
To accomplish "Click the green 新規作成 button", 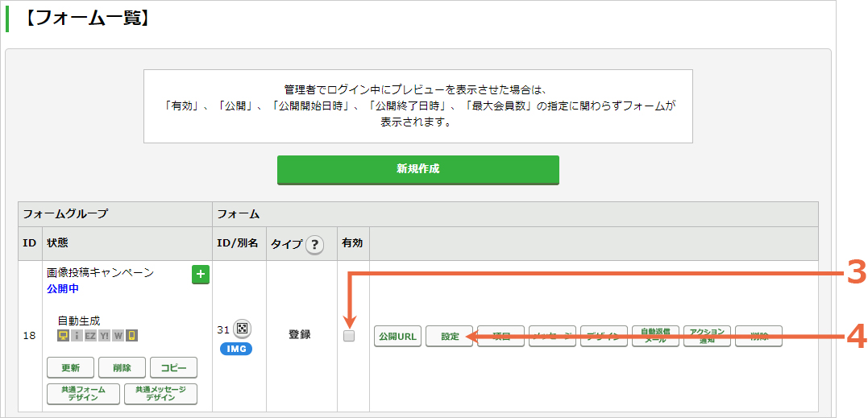I will (418, 170).
